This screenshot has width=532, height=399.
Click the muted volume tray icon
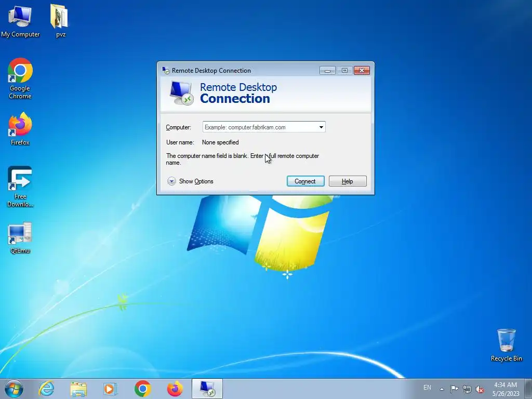480,390
